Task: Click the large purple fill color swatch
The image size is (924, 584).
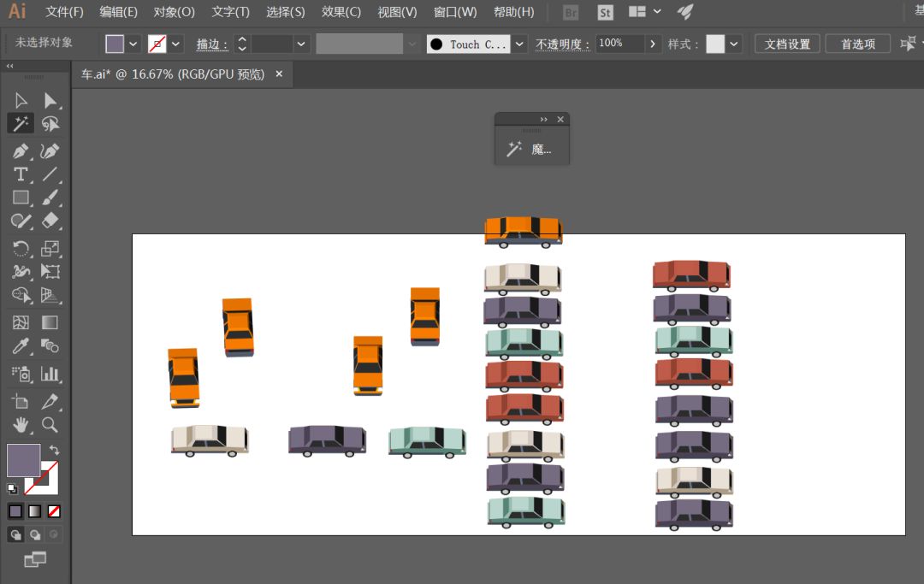Action: click(x=23, y=460)
